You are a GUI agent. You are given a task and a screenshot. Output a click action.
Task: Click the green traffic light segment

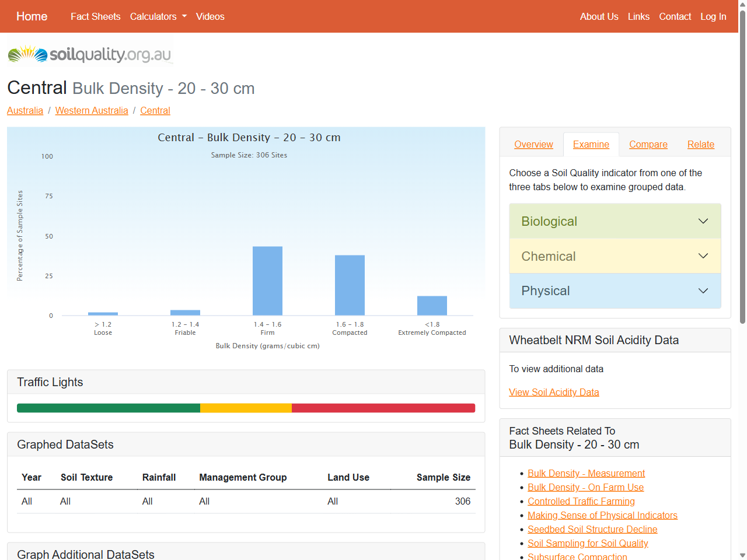point(108,408)
